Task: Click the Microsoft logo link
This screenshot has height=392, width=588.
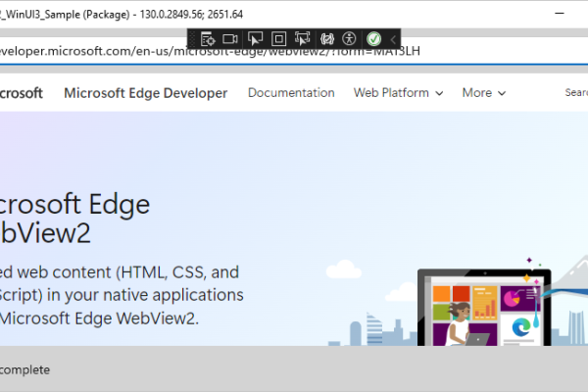Action: coord(20,93)
